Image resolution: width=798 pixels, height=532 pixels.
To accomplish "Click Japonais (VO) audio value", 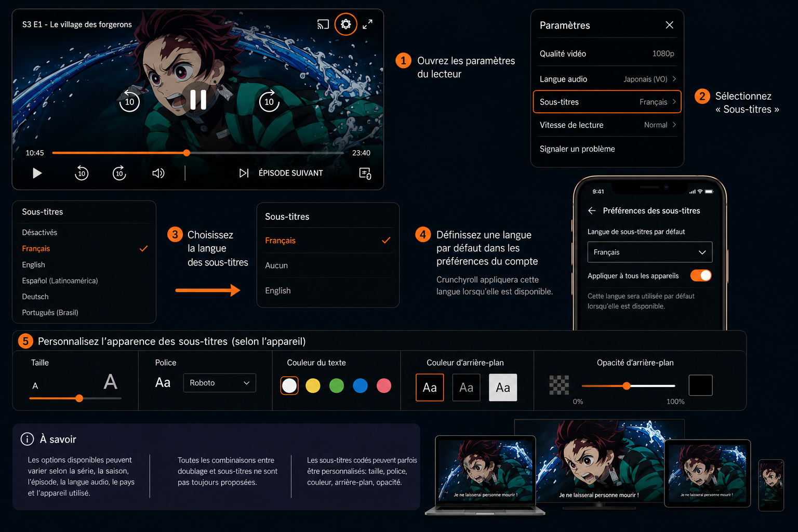I will (645, 79).
